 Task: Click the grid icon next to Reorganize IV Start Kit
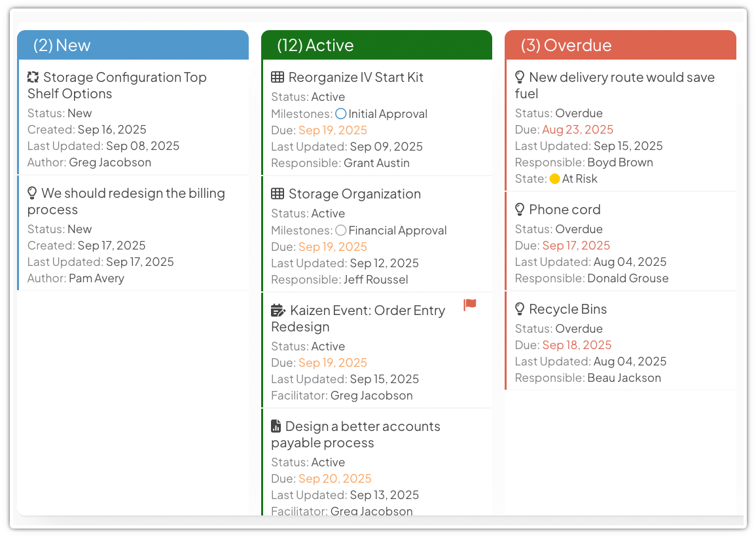point(278,77)
